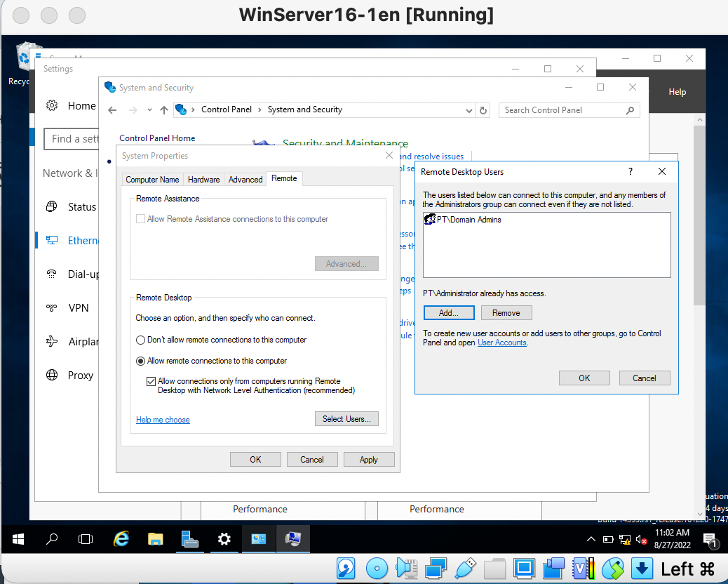728x584 pixels.
Task: Check Allow Remote Assistance connections
Action: coord(140,219)
